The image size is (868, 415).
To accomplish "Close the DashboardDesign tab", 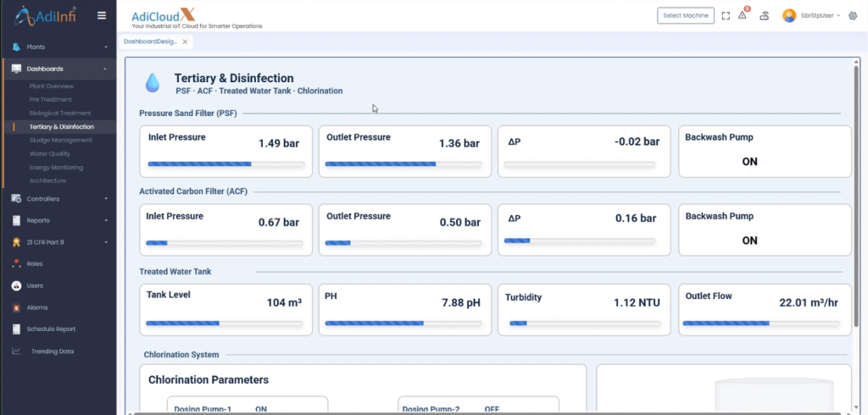I will (185, 41).
